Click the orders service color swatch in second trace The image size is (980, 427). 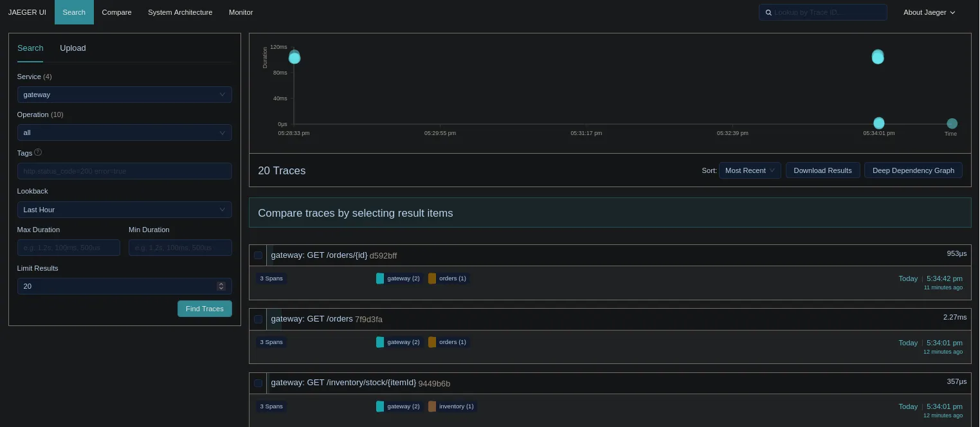[x=432, y=342]
